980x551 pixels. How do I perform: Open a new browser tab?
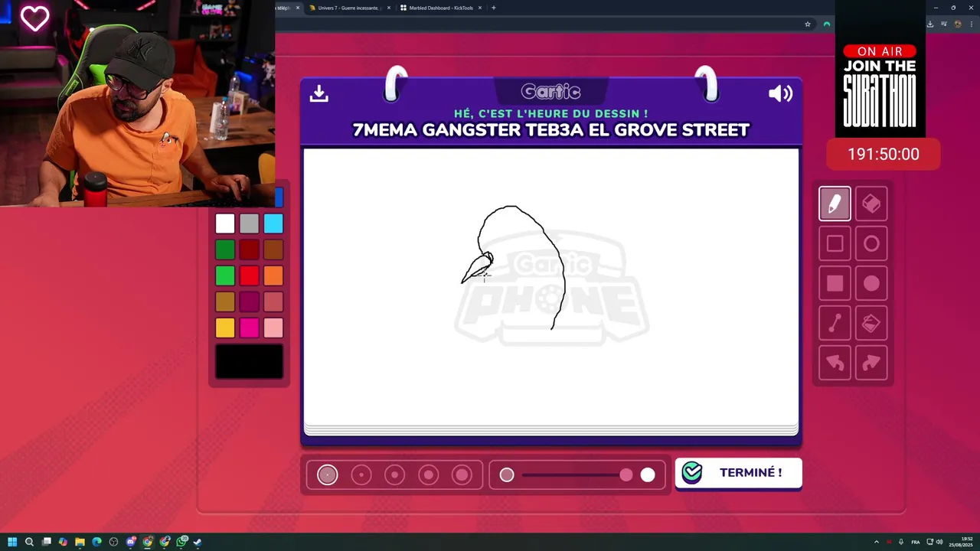[x=494, y=8]
